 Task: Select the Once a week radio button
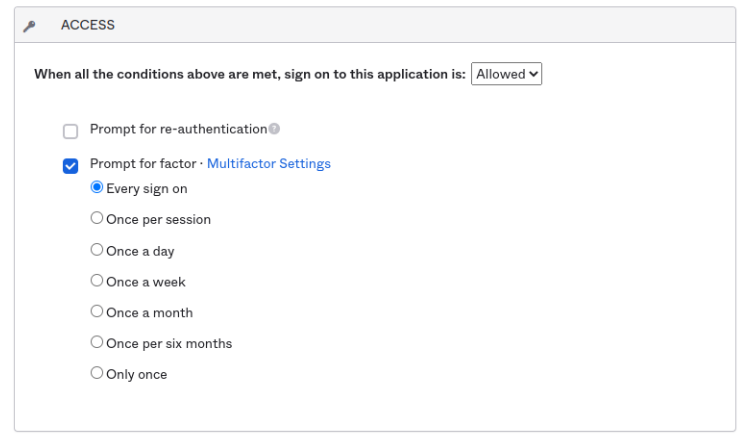pyautogui.click(x=97, y=281)
